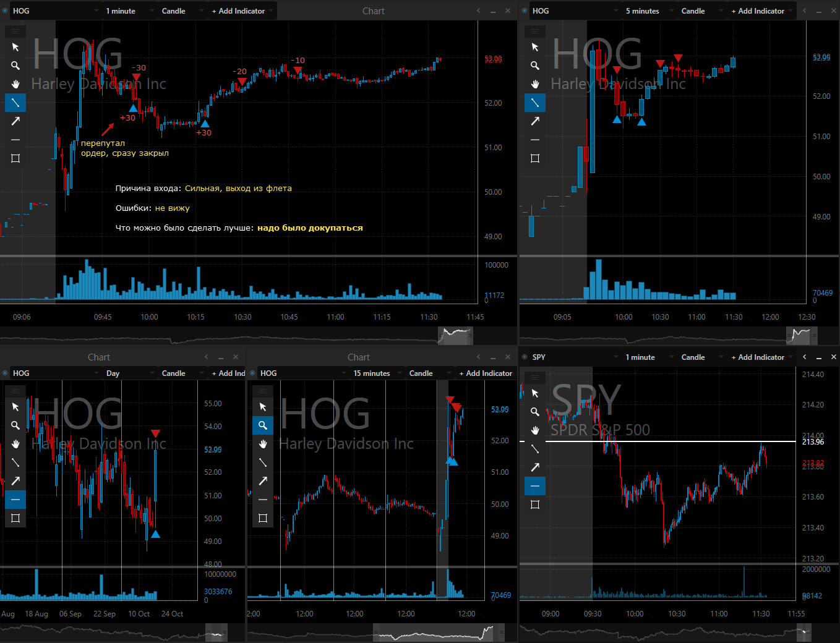The image size is (840, 643).
Task: Select horizontal line tool in HOG Day chart
Action: pyautogui.click(x=15, y=500)
